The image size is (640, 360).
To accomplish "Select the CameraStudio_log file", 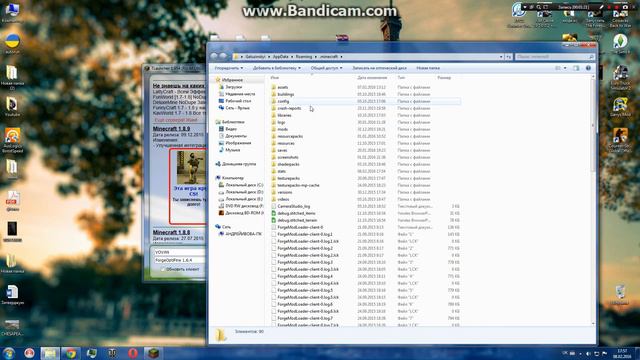I will [293, 206].
